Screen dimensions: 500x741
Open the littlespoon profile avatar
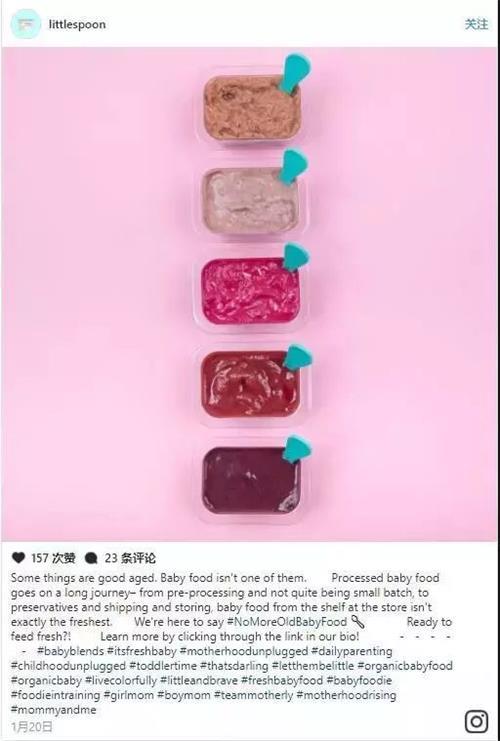26,24
